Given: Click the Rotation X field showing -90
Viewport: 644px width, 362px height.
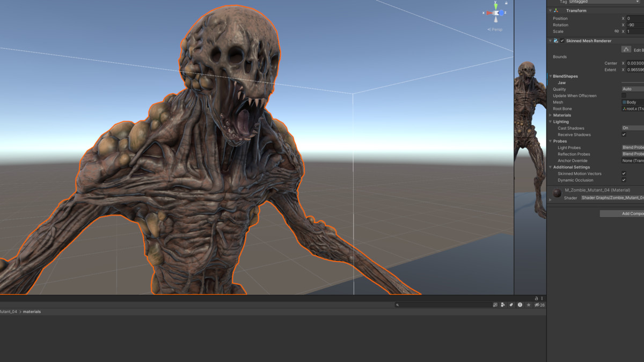Looking at the screenshot, I should [x=635, y=25].
